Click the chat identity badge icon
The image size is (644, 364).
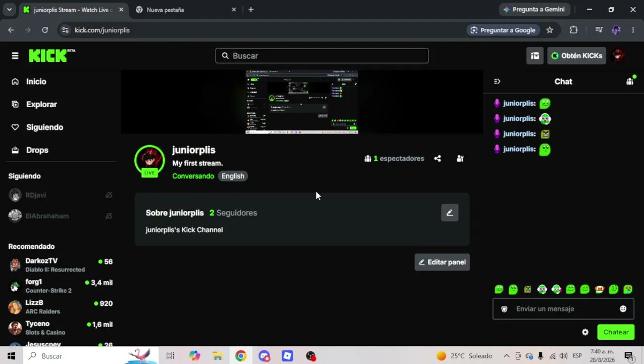pos(504,309)
